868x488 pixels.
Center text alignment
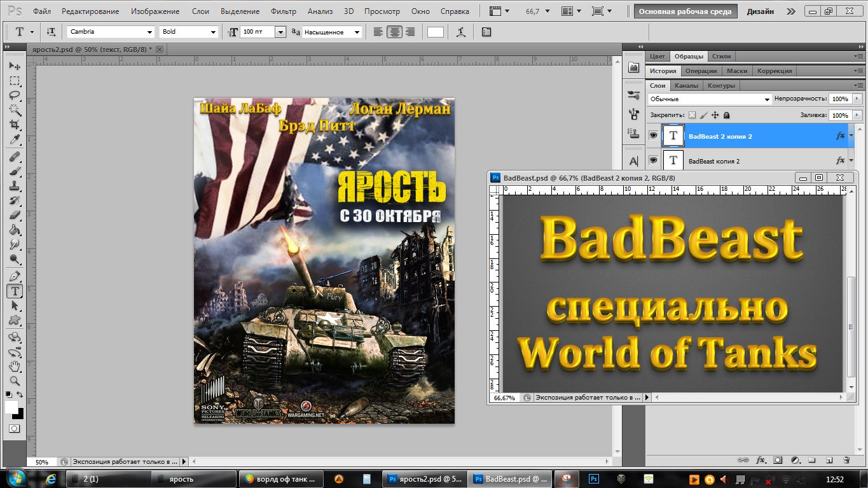[394, 32]
